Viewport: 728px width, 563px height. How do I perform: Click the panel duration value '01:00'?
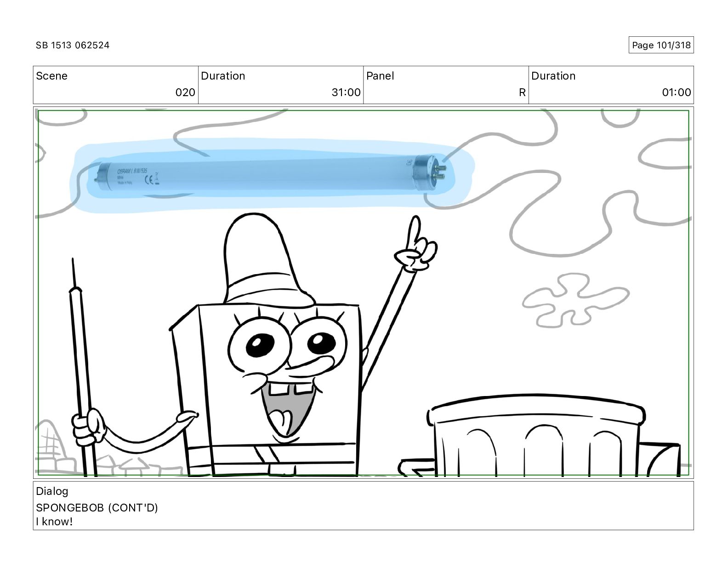(677, 92)
